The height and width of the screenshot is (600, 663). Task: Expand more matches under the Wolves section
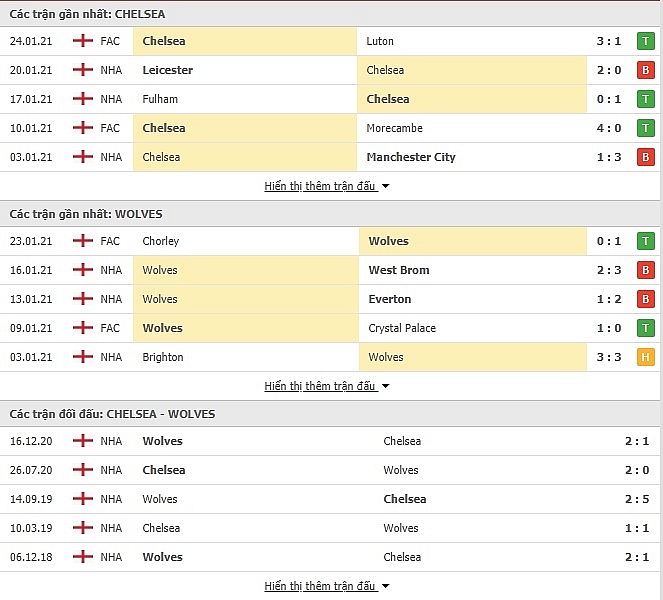[326, 386]
